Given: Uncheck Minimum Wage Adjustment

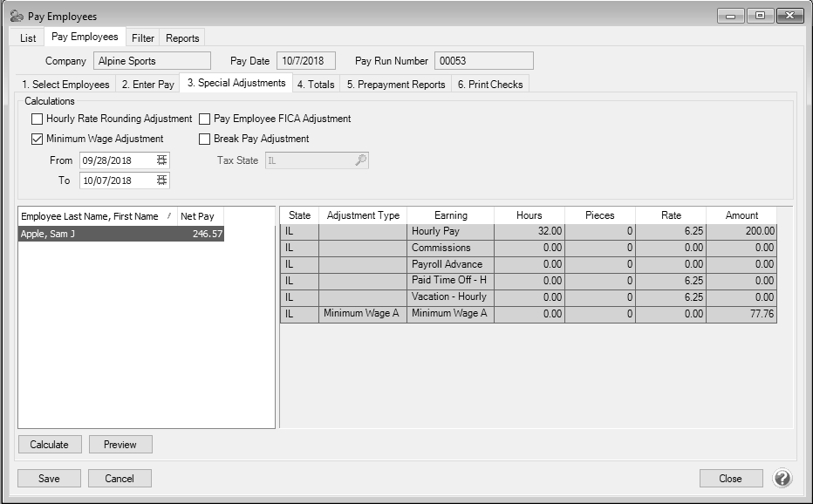Looking at the screenshot, I should (x=37, y=139).
